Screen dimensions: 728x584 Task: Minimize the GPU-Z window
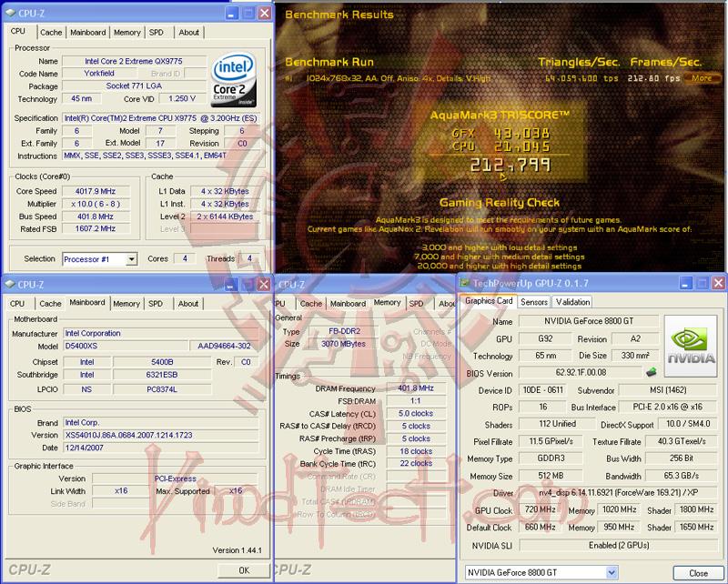pyautogui.click(x=686, y=283)
